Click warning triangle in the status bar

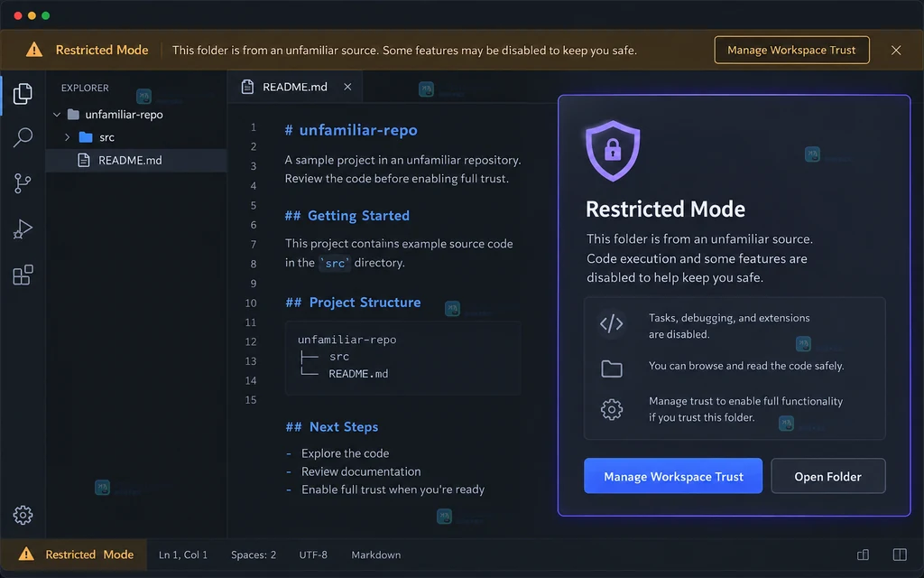click(26, 554)
